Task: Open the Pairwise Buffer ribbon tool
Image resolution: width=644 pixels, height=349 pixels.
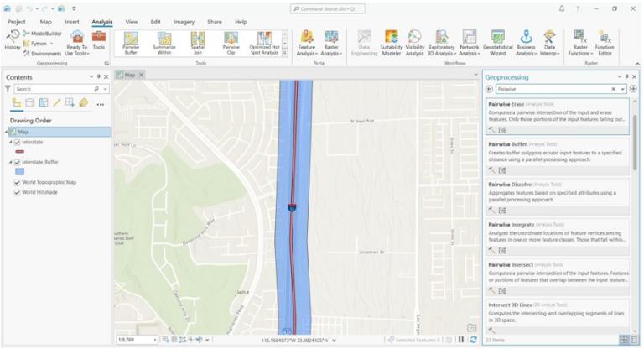Action: click(131, 43)
